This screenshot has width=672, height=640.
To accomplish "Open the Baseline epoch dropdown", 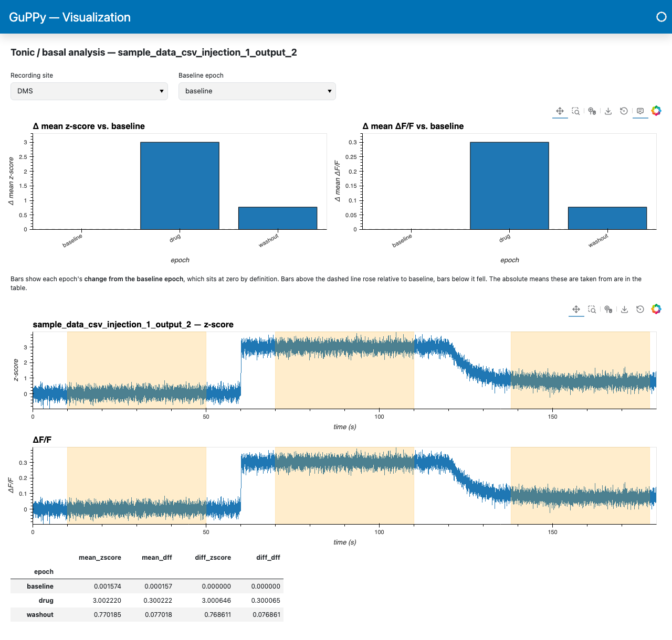I will [x=257, y=91].
